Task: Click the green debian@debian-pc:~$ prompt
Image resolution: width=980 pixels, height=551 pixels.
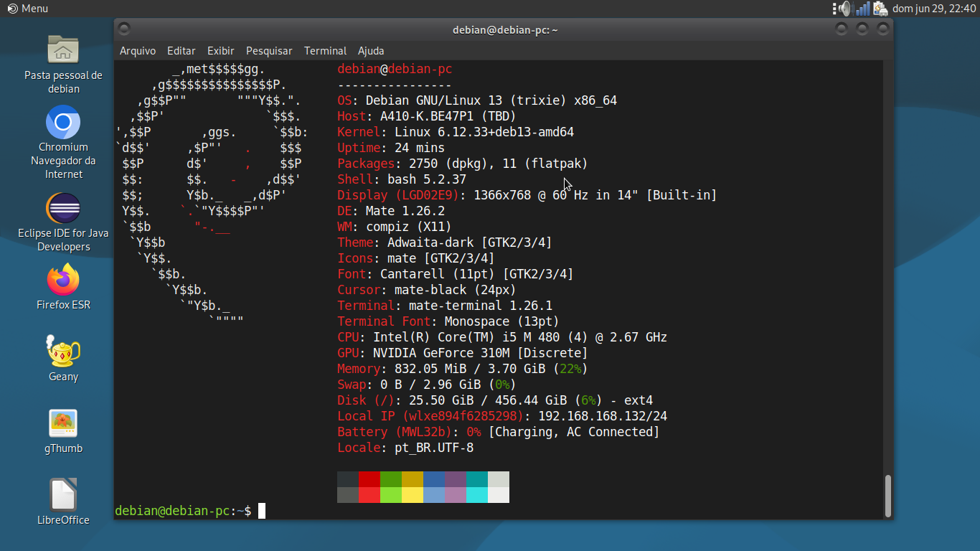Action: (x=183, y=511)
